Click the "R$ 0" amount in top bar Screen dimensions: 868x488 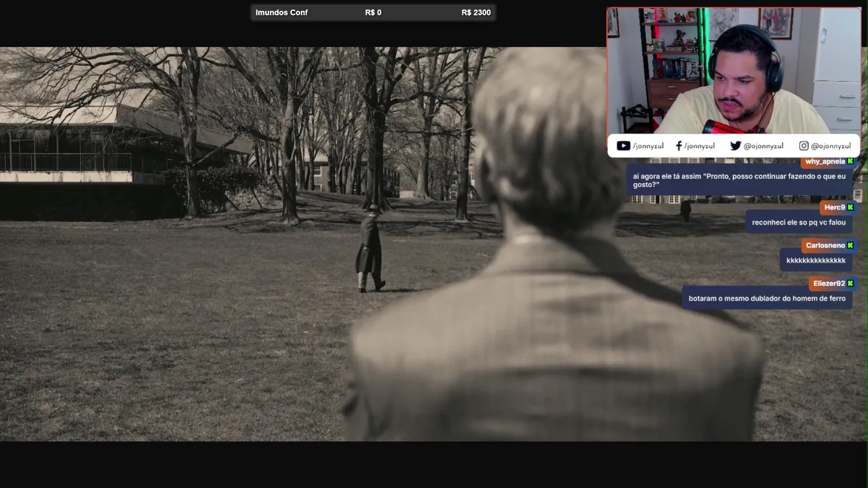click(373, 12)
